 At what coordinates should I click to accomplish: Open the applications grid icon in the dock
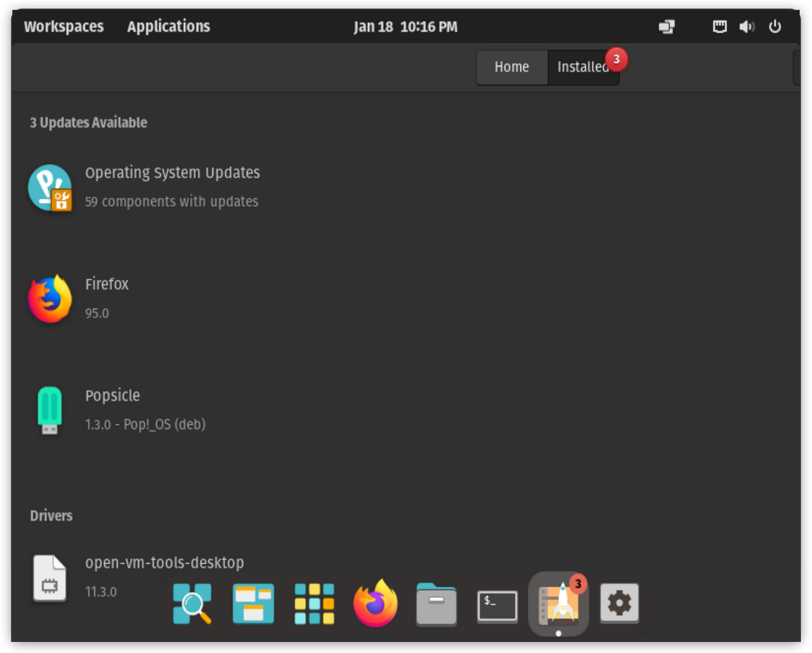[314, 604]
